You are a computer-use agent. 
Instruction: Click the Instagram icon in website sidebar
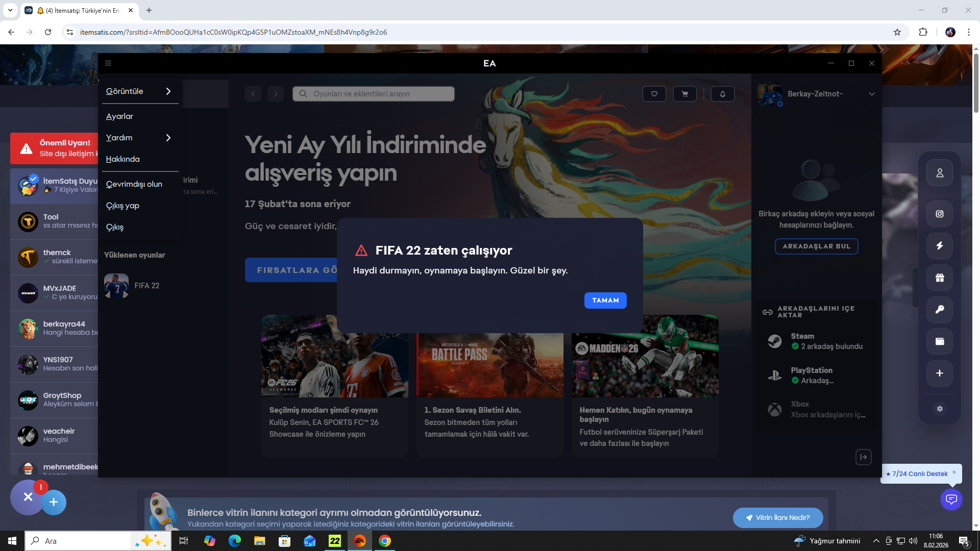[x=940, y=214]
